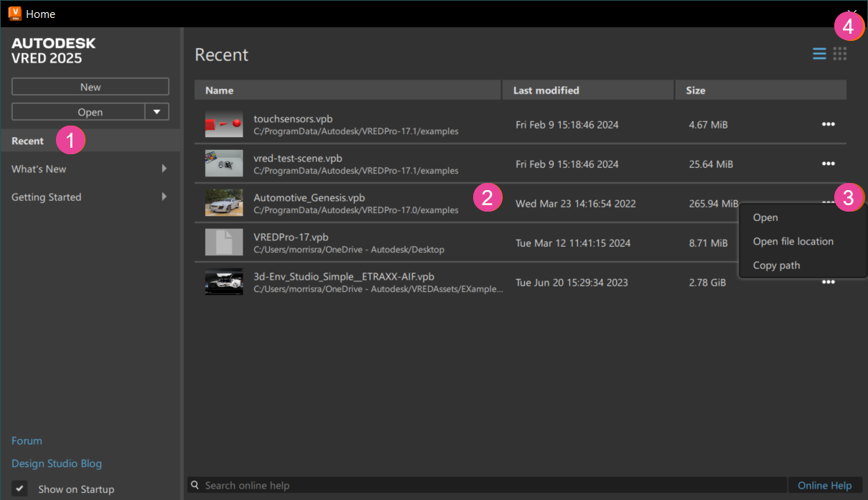Expand the Getting Started section
The width and height of the screenshot is (868, 500).
164,197
